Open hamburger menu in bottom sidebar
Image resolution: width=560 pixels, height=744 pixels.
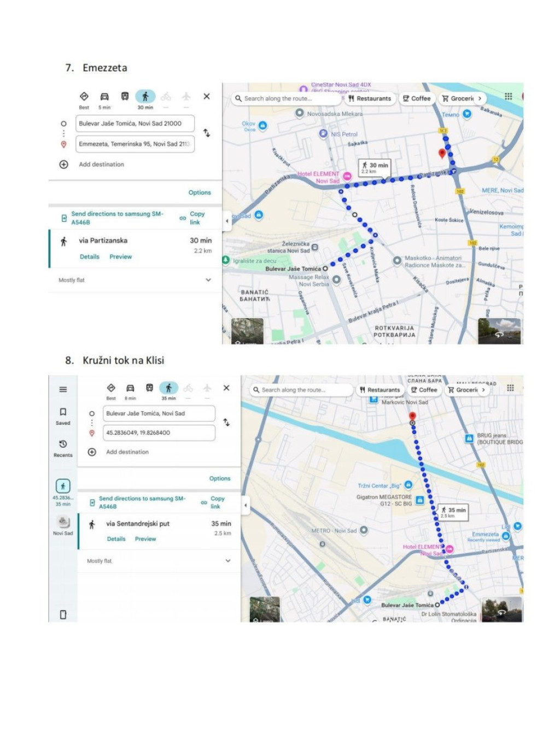[63, 389]
